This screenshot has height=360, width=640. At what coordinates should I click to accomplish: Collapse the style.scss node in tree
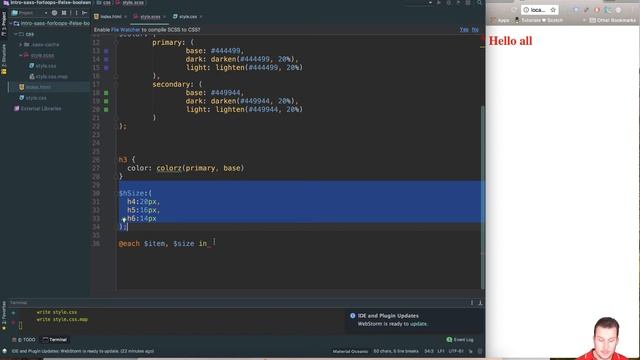(21, 55)
